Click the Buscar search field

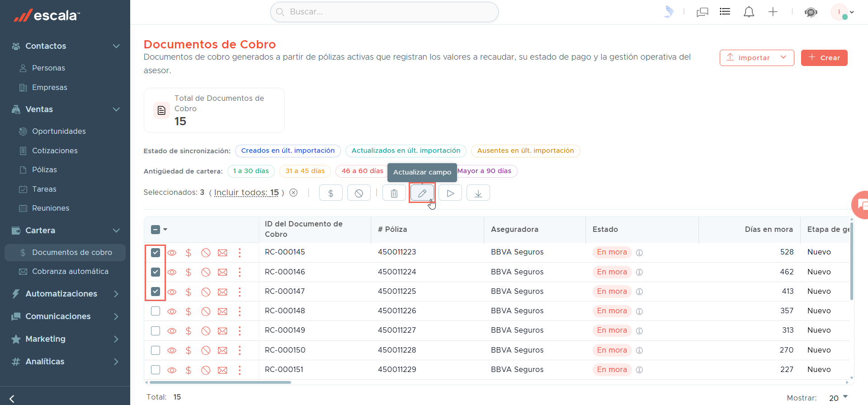(x=384, y=12)
